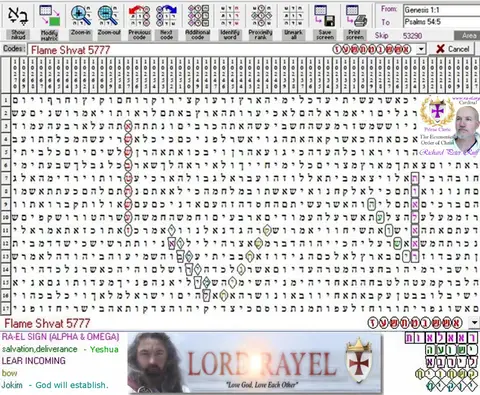480x395 pixels.
Task: Select matrix row number 1
Action: (x=5, y=100)
